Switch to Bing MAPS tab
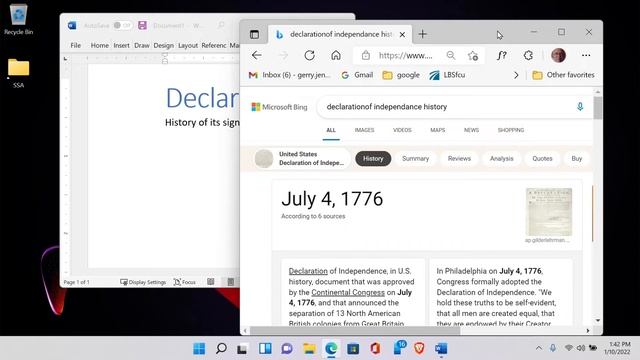 click(x=438, y=130)
